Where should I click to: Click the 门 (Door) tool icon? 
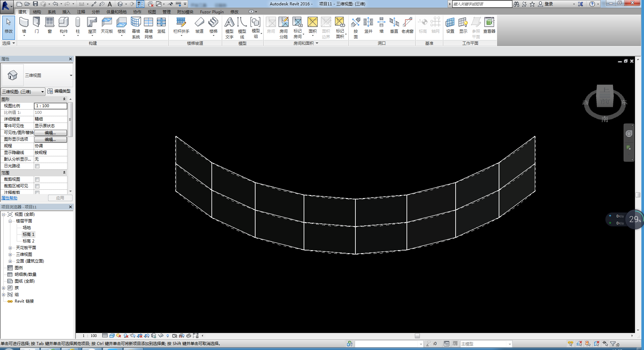tap(36, 25)
